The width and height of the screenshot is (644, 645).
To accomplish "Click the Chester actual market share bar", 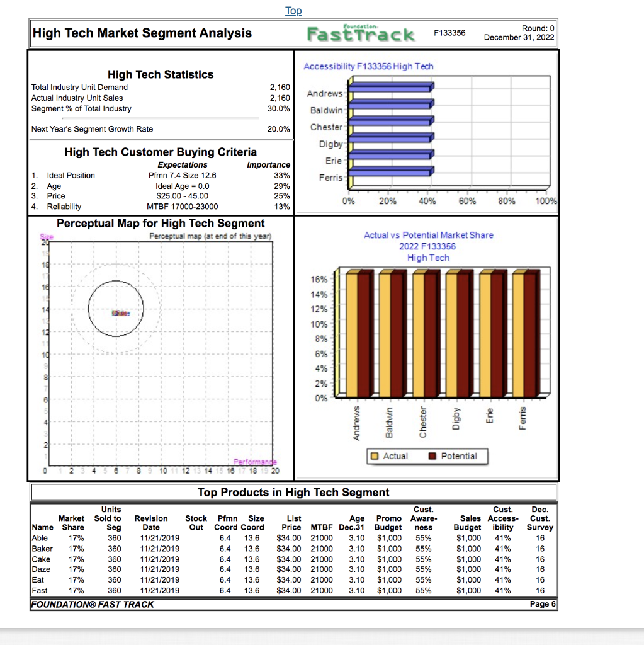I will tap(417, 334).
